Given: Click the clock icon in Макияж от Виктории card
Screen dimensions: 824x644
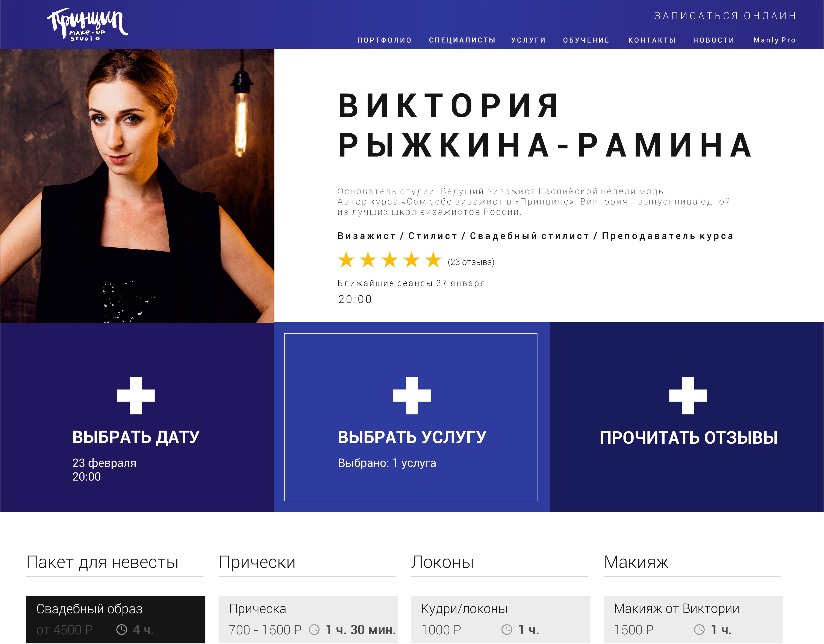Looking at the screenshot, I should pyautogui.click(x=699, y=629).
